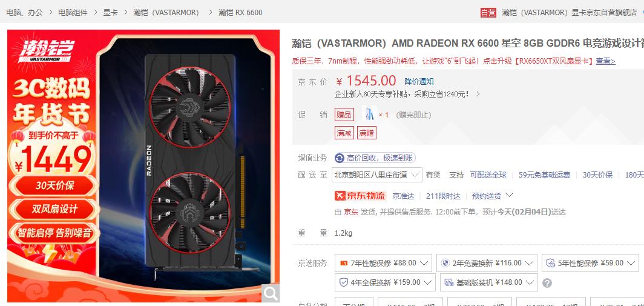Screen dimensions: 644x306
Task: Click the 降价通知 price alert link
Action: tap(419, 81)
